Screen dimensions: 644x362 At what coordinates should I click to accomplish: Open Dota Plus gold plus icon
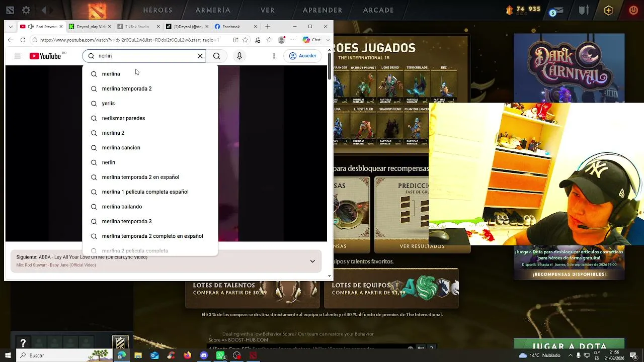click(x=609, y=10)
